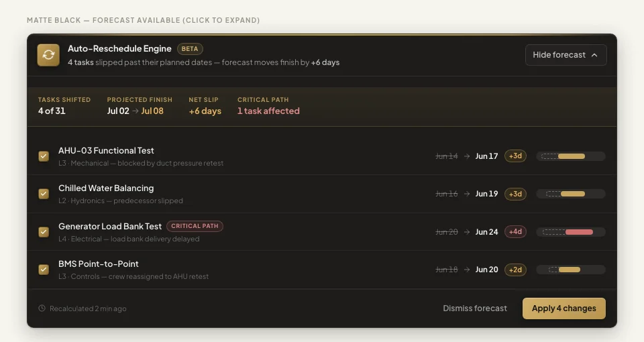Uncheck the AHU-03 Functional Test checkbox
This screenshot has height=342, width=644.
44,156
